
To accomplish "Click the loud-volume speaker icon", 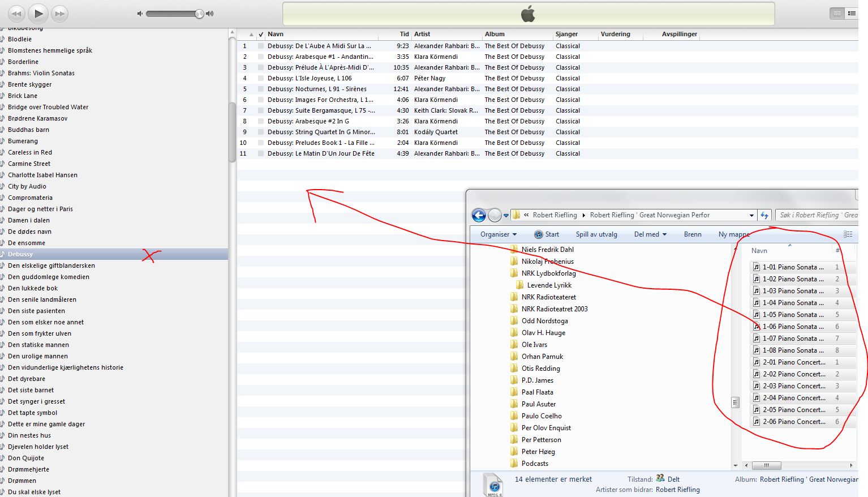I will tap(210, 14).
